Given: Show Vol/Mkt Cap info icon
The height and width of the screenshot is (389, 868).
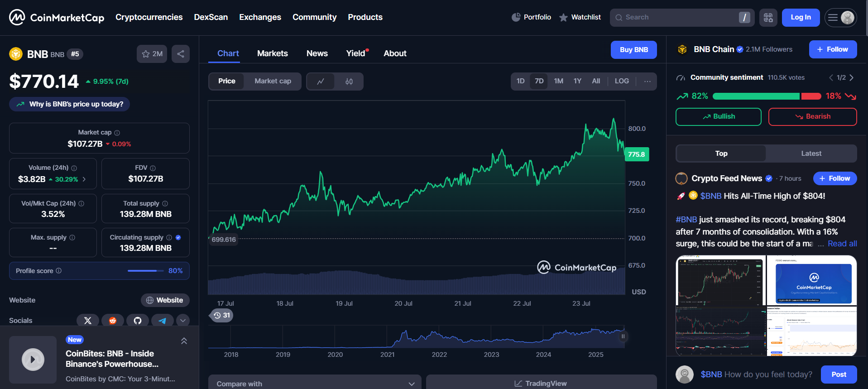Looking at the screenshot, I should click(82, 204).
